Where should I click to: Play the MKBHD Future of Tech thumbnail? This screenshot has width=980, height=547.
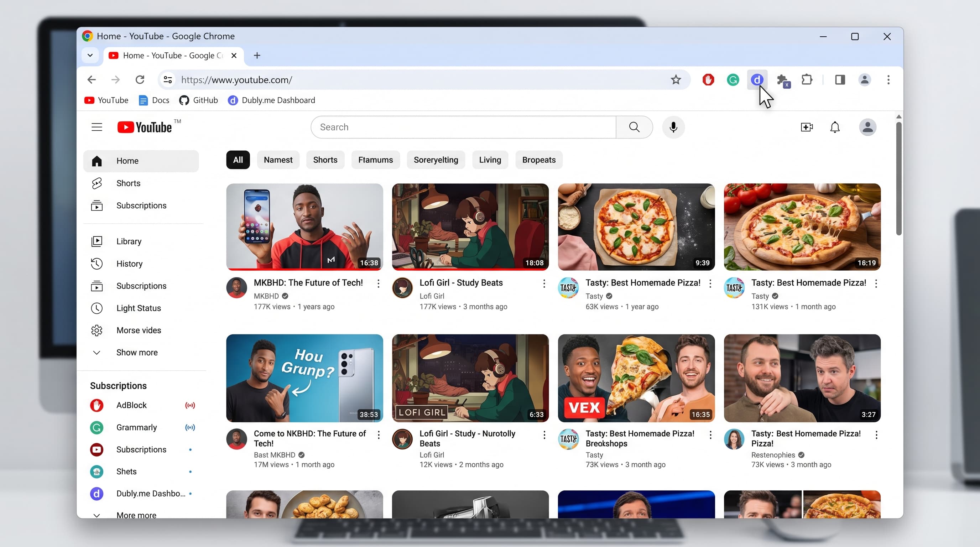(304, 227)
